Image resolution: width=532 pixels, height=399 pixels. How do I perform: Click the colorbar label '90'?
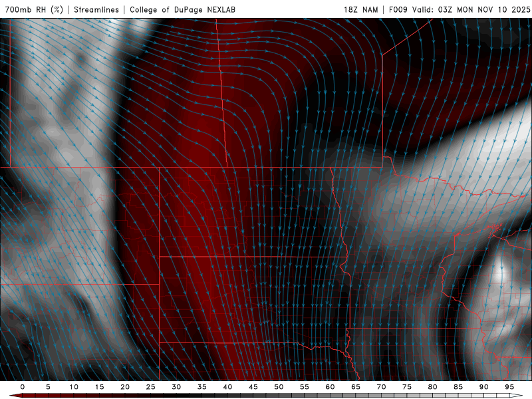[483, 387]
